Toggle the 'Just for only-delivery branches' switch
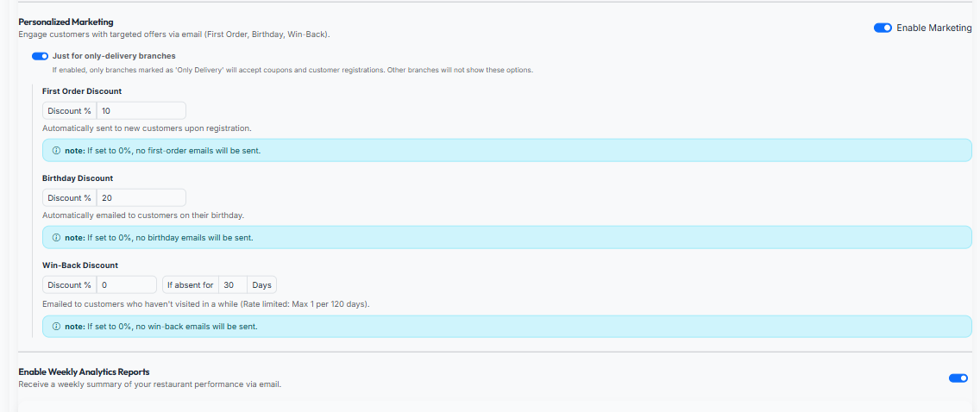Screen dimensions: 980x412 (x=40, y=56)
